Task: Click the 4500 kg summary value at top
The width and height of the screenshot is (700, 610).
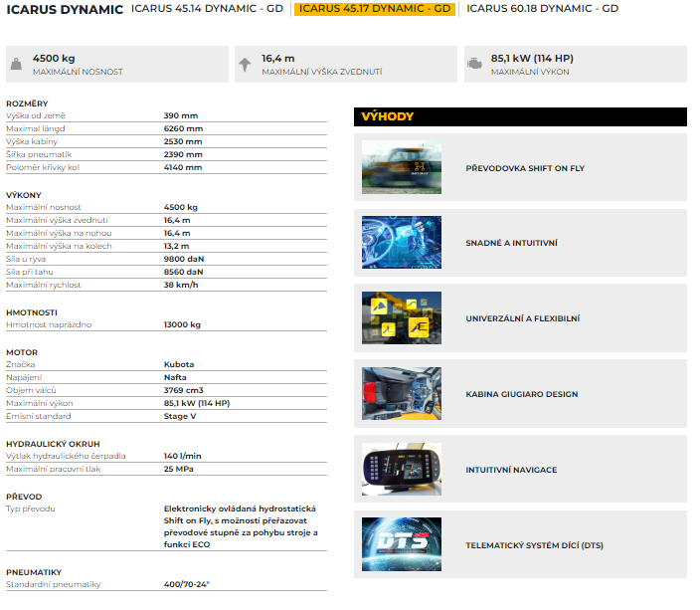Action: [54, 59]
